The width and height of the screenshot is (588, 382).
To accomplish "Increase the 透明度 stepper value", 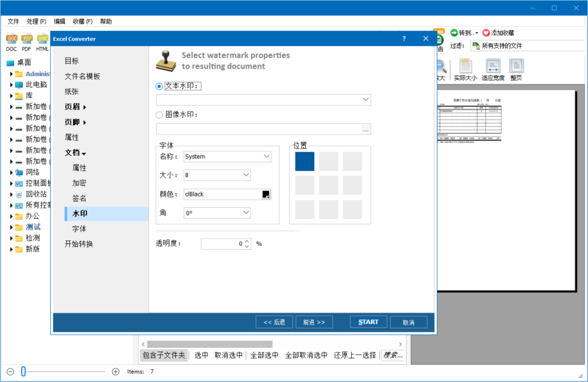I will tap(247, 242).
